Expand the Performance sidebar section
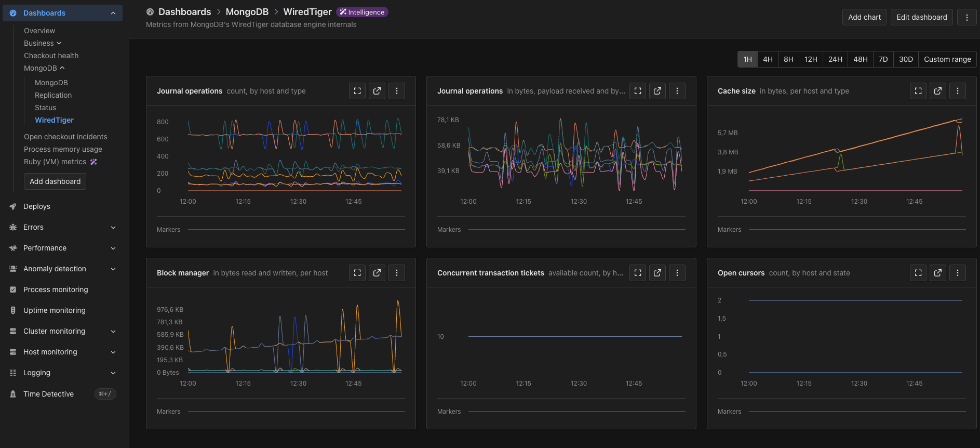The width and height of the screenshot is (980, 448). 113,248
